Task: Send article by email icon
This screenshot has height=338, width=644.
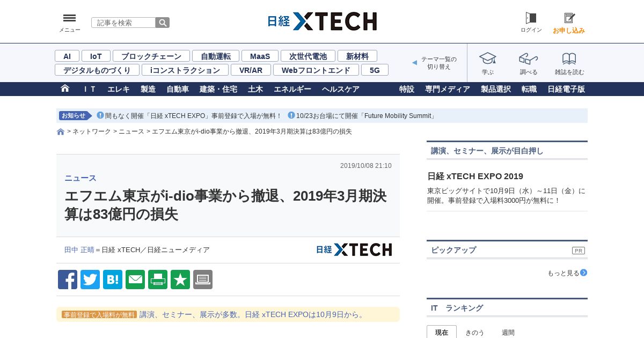Action: (135, 280)
